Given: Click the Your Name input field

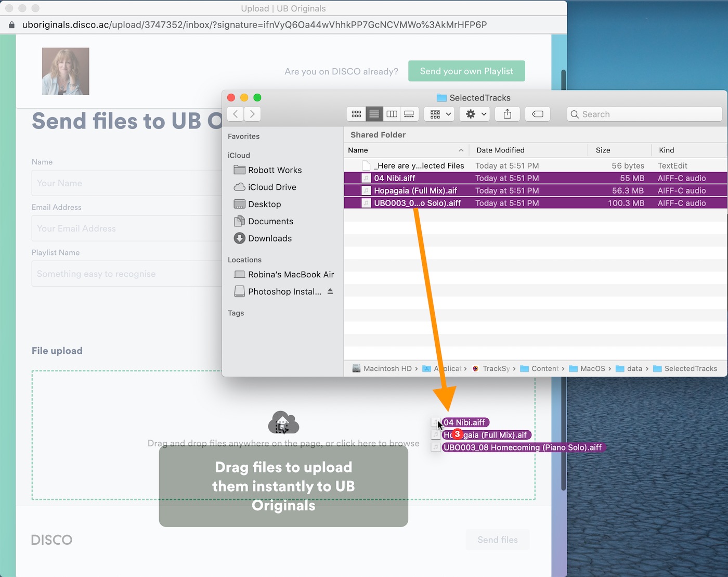Looking at the screenshot, I should pos(127,183).
